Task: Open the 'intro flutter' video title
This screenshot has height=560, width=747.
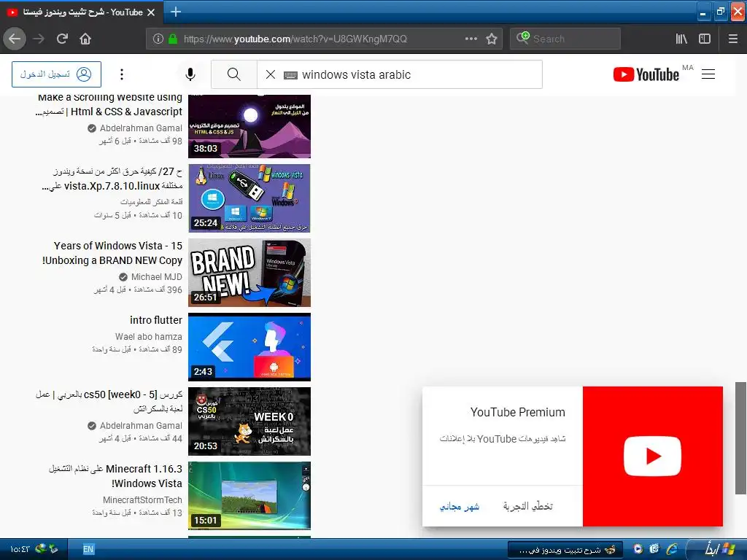Action: point(156,320)
